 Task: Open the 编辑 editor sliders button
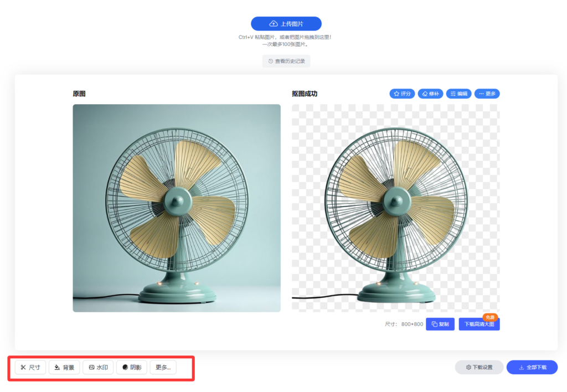(458, 94)
